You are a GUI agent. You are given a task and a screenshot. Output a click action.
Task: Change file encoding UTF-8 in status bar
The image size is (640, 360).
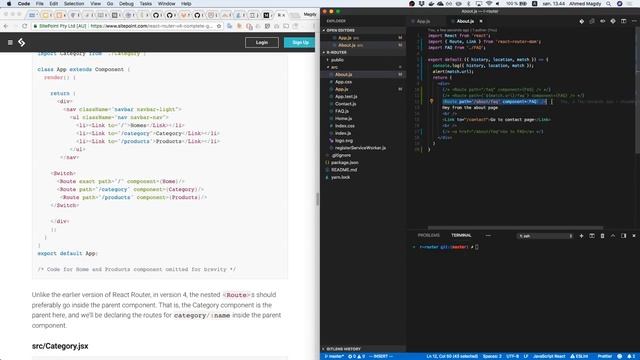pyautogui.click(x=512, y=356)
